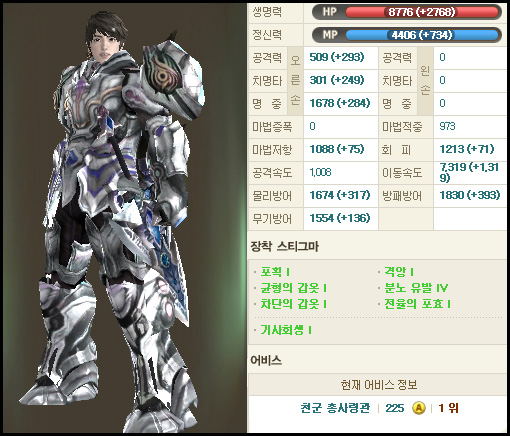
Task: Click the 천군 총사령관 rank title
Action: coord(335,408)
